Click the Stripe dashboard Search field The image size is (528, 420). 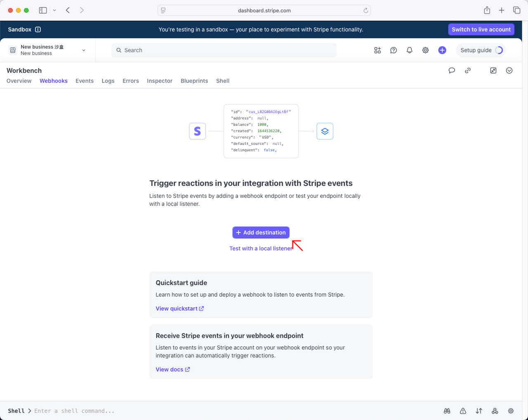(224, 50)
